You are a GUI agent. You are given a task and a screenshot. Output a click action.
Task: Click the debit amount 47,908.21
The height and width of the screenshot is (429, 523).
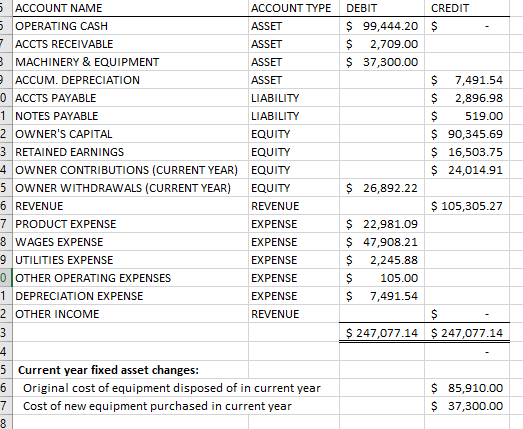[x=382, y=242]
